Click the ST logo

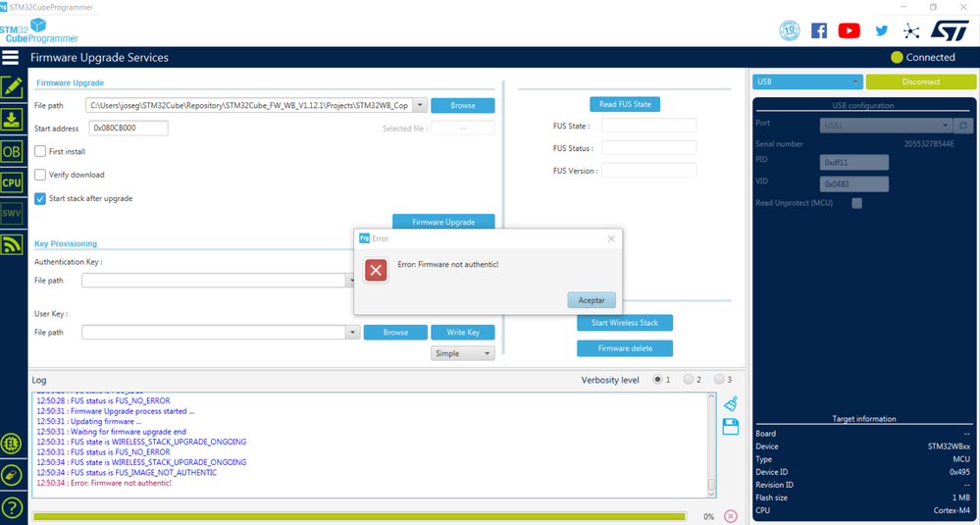tap(950, 30)
